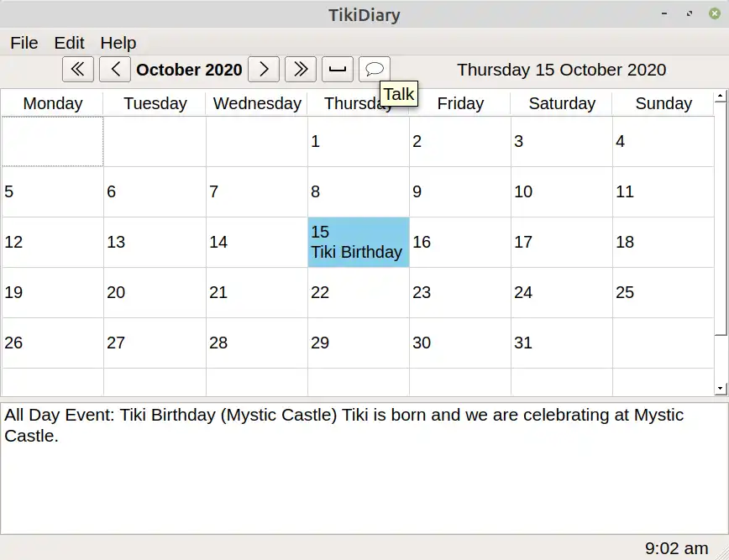Select October 1 in the calendar
The width and height of the screenshot is (729, 560).
pyautogui.click(x=358, y=142)
